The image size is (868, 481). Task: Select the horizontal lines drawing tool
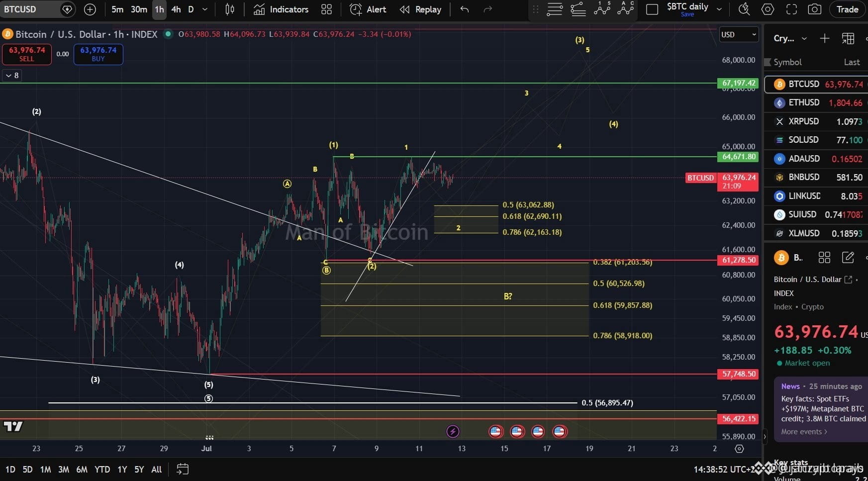coord(555,9)
